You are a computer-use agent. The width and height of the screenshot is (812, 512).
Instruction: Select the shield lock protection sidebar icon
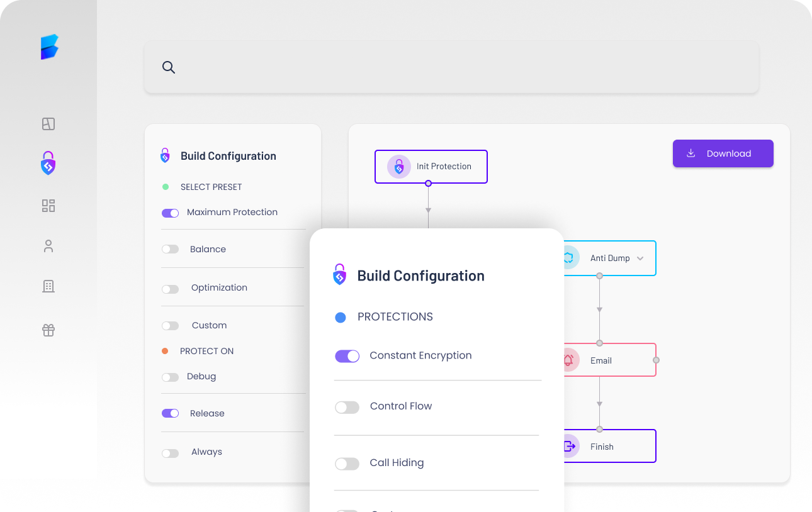48,163
